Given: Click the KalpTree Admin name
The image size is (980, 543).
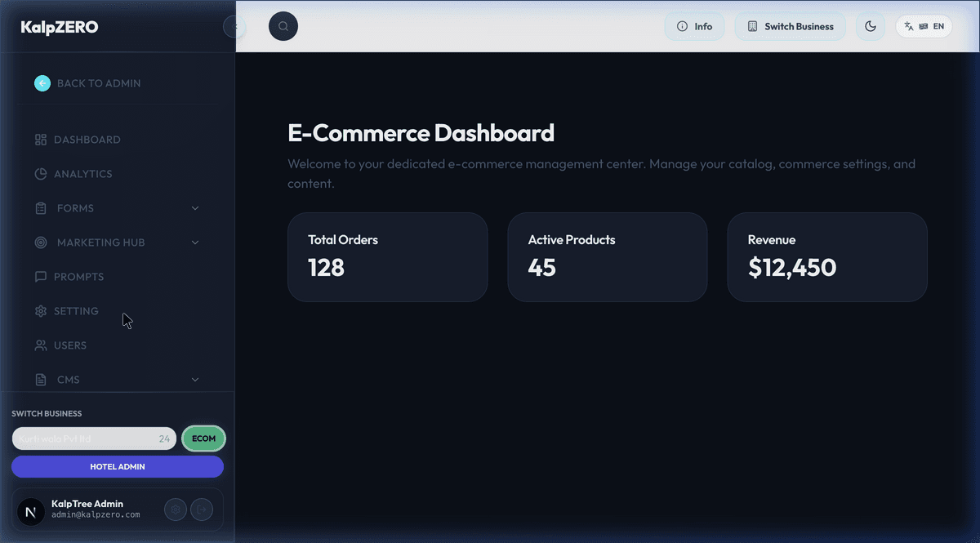Looking at the screenshot, I should (x=87, y=504).
